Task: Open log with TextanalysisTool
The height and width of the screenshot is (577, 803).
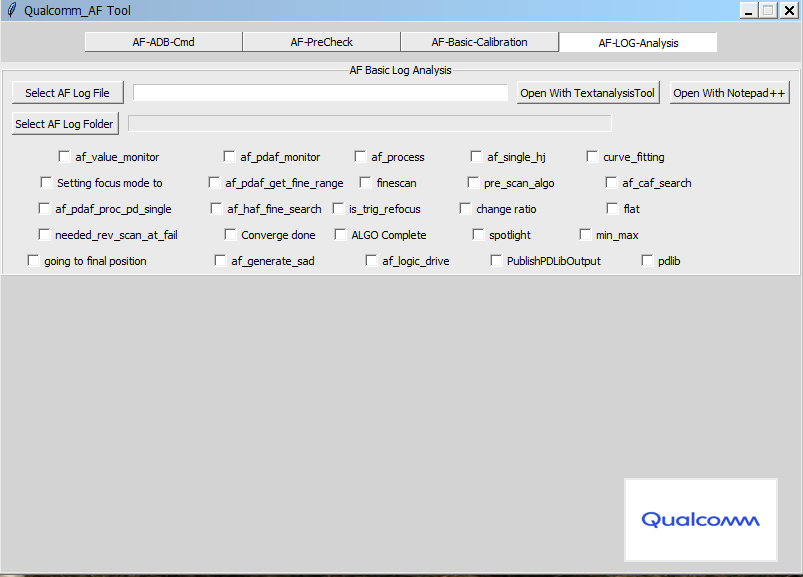Action: coord(588,93)
